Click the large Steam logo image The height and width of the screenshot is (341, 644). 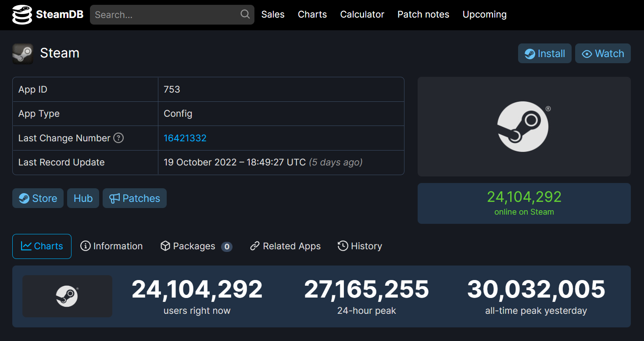524,126
